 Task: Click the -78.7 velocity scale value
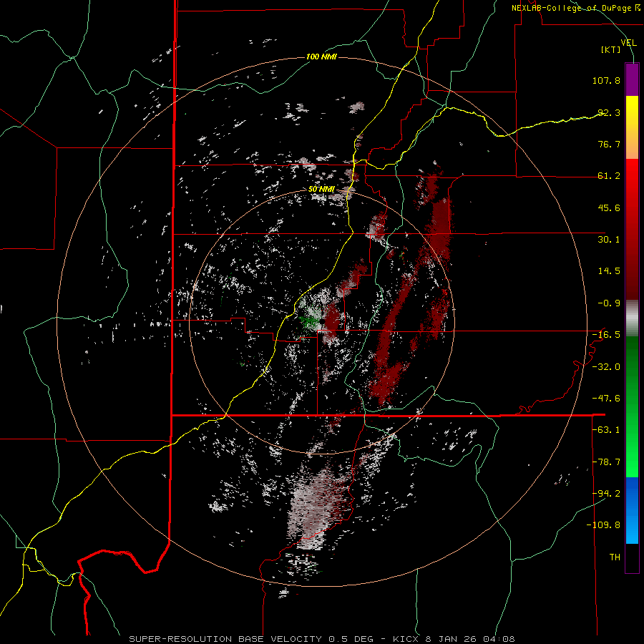(x=606, y=462)
